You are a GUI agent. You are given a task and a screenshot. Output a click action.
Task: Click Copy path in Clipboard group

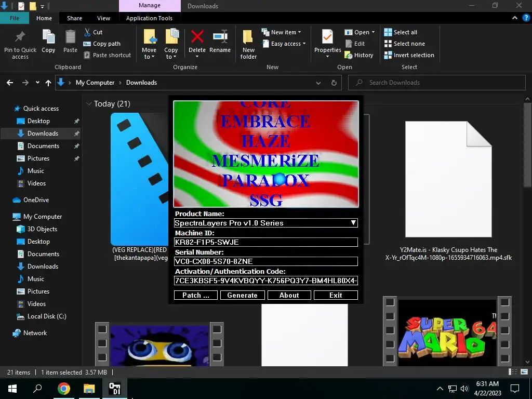pyautogui.click(x=102, y=44)
